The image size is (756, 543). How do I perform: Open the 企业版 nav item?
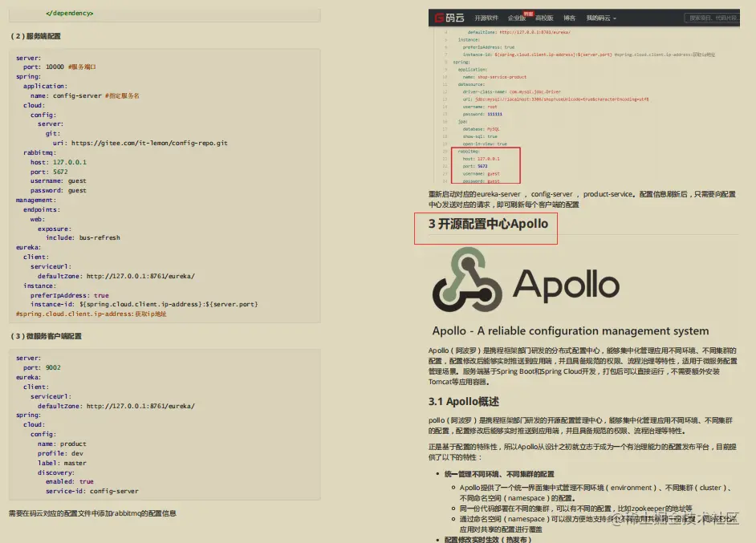point(516,18)
